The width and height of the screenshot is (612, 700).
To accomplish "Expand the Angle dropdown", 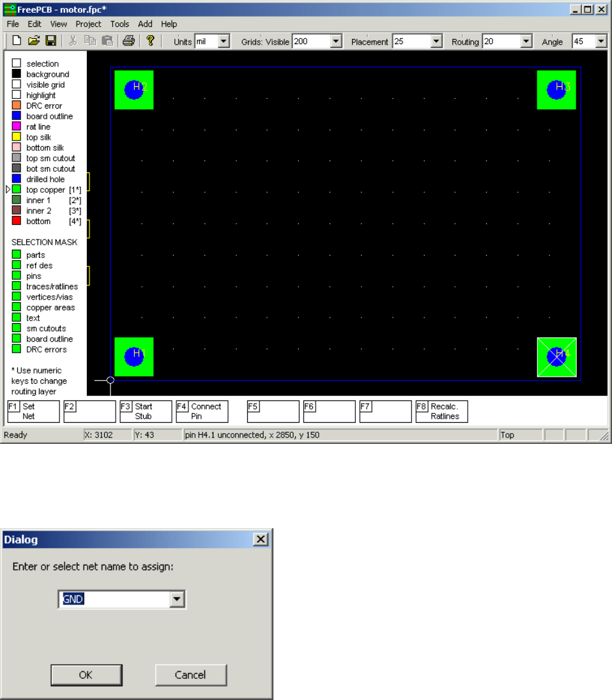I will (x=601, y=42).
